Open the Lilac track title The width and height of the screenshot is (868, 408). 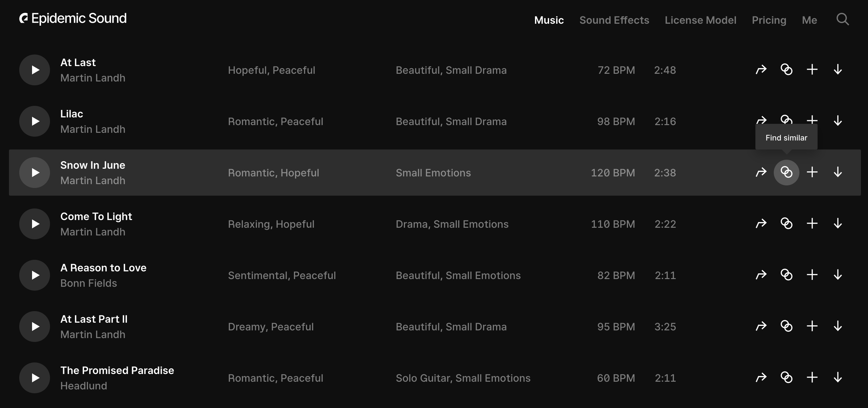(71, 114)
